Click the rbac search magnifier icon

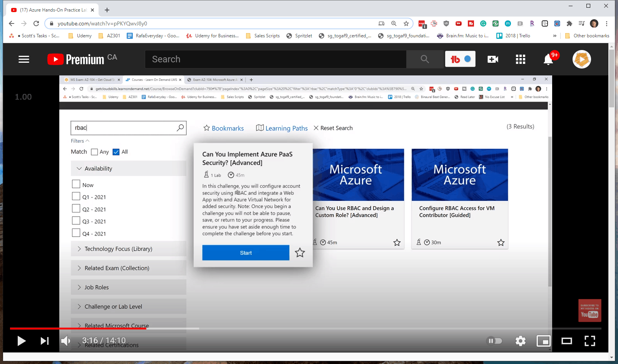pyautogui.click(x=180, y=128)
